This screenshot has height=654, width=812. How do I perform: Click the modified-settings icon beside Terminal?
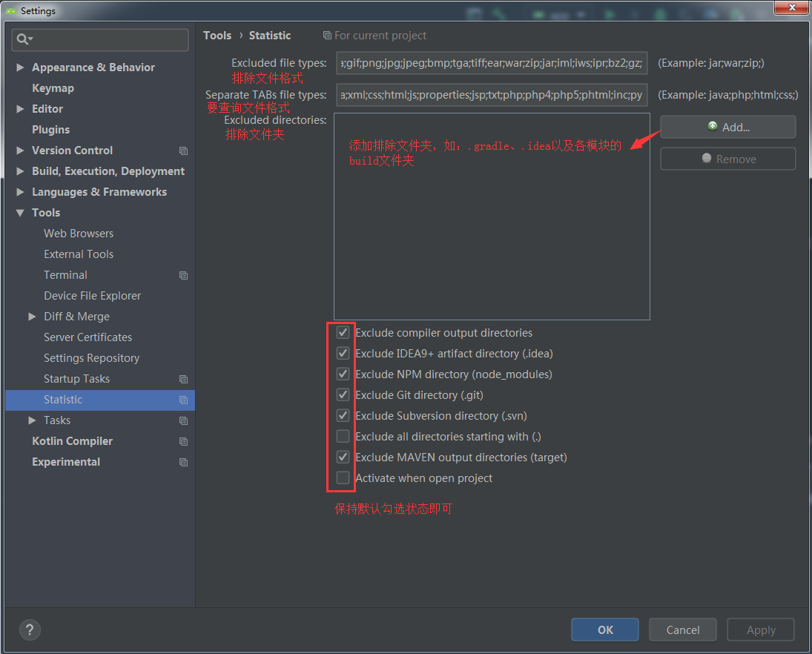click(x=183, y=274)
